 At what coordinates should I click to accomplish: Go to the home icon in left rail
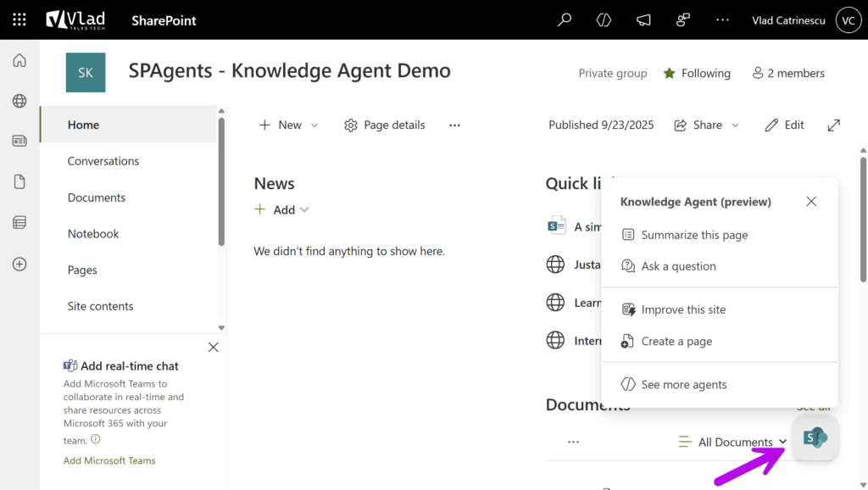(19, 60)
